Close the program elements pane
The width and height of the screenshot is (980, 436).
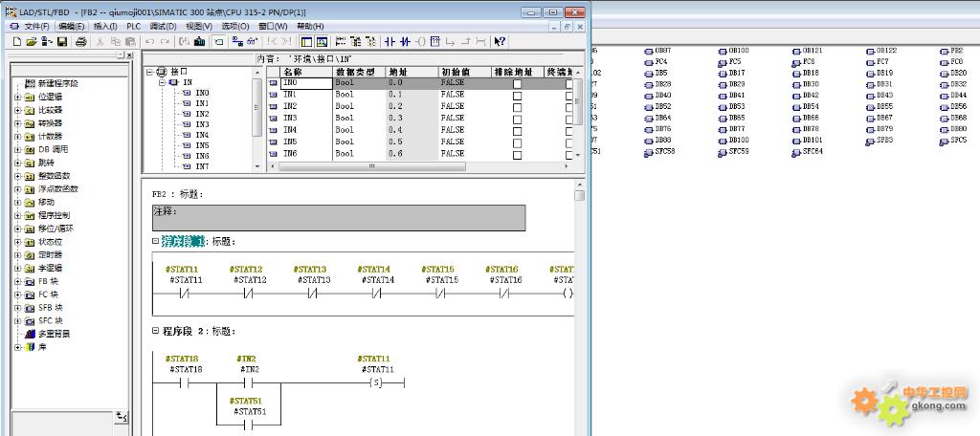click(x=129, y=54)
